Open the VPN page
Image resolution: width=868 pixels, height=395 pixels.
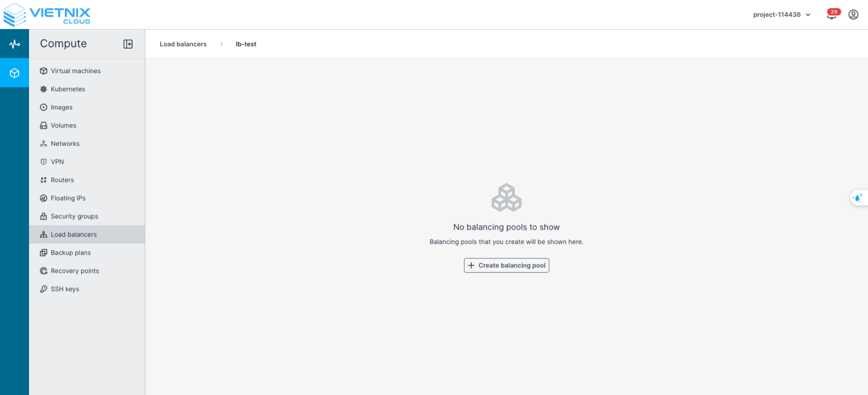57,162
